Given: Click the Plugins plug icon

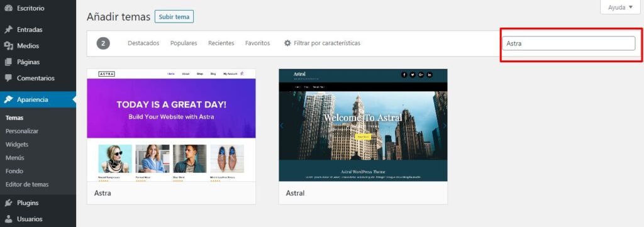Looking at the screenshot, I should click(x=8, y=202).
